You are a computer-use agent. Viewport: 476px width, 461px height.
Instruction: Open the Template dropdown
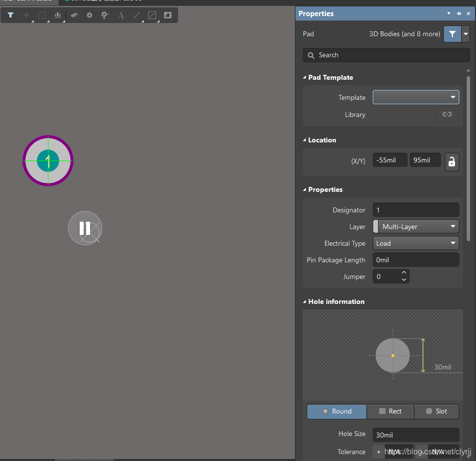point(416,97)
